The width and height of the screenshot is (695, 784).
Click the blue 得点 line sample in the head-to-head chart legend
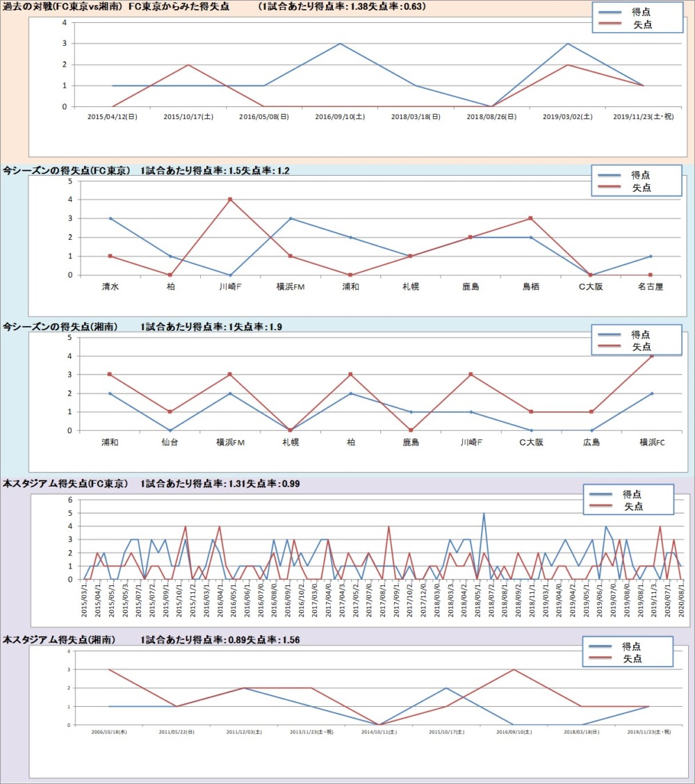pyautogui.click(x=610, y=12)
